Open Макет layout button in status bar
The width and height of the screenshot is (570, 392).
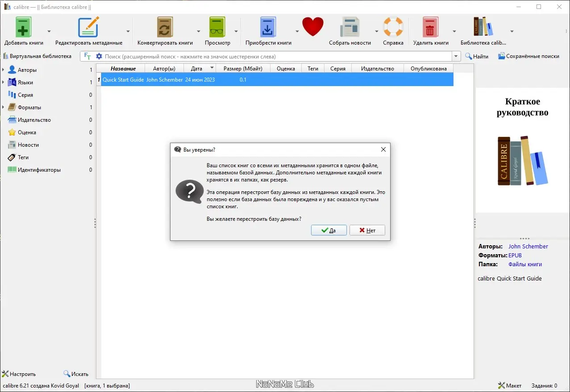tap(509, 386)
